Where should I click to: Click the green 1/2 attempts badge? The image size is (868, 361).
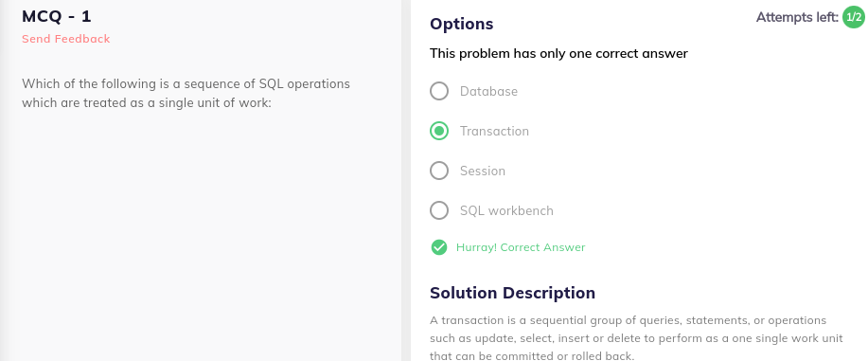click(x=853, y=17)
